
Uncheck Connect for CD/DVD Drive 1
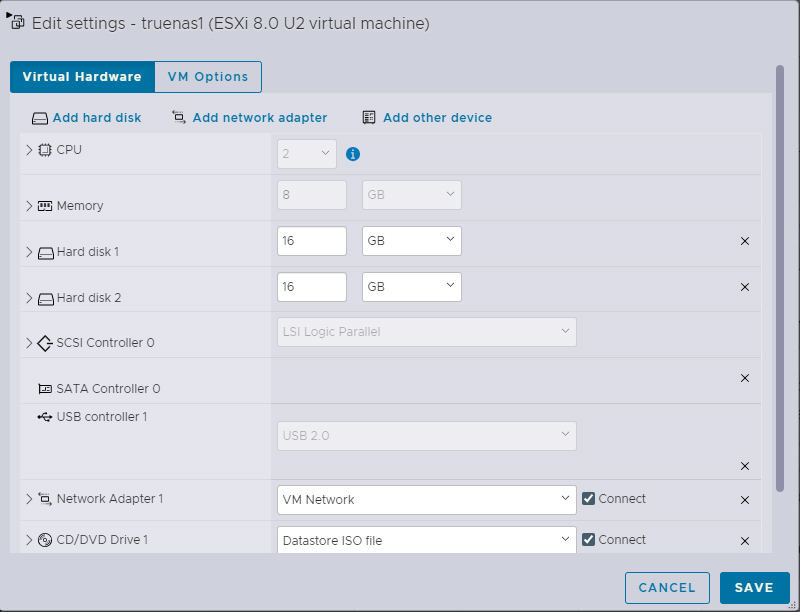(589, 540)
